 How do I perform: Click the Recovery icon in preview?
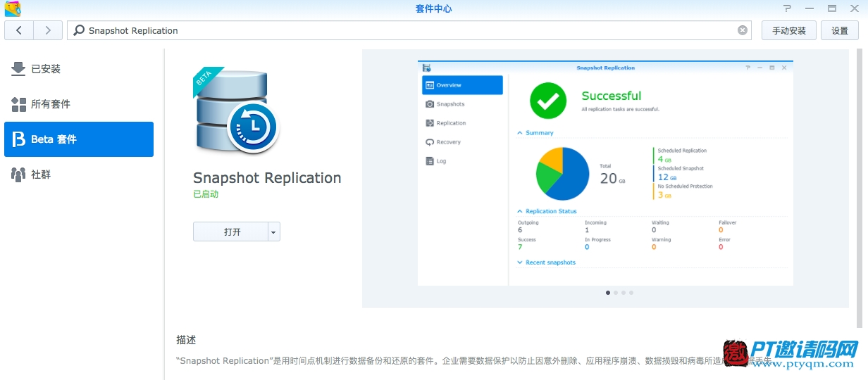click(x=430, y=142)
